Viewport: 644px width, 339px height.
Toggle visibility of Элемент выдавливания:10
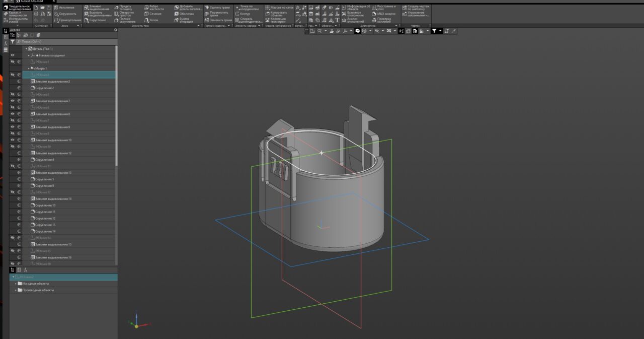point(13,140)
